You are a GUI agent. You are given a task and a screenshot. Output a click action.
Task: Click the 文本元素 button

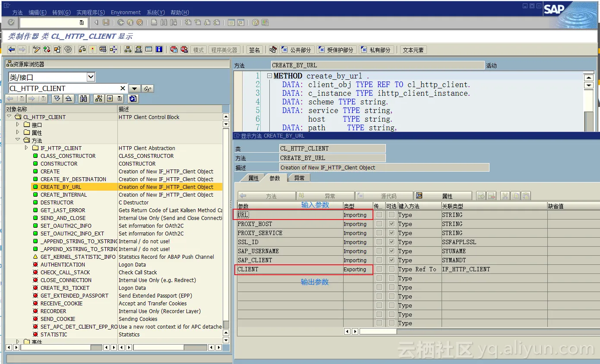pos(413,50)
